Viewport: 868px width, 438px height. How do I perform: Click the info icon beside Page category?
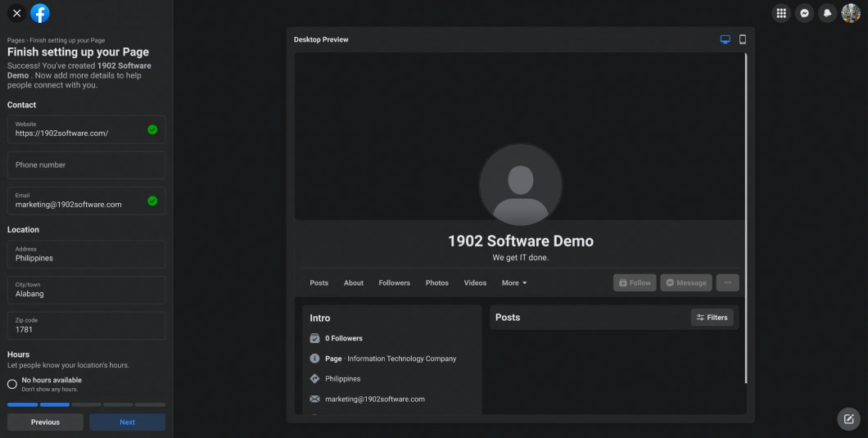click(x=314, y=359)
